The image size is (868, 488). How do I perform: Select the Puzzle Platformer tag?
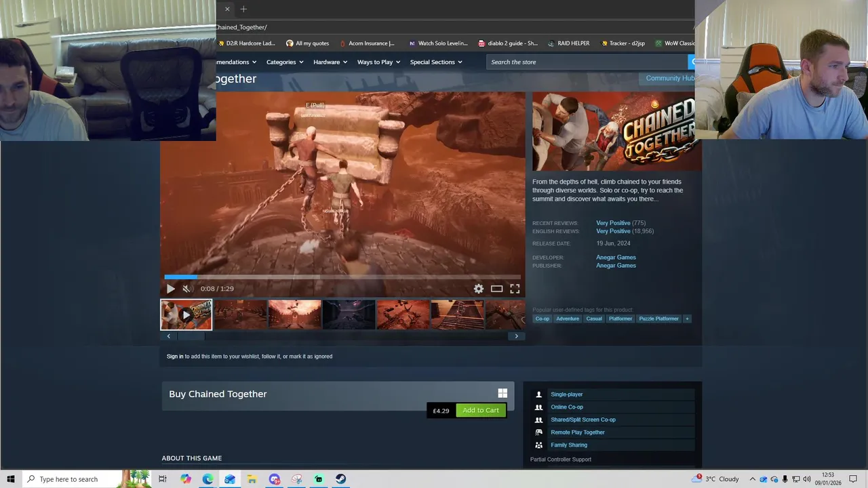point(658,319)
